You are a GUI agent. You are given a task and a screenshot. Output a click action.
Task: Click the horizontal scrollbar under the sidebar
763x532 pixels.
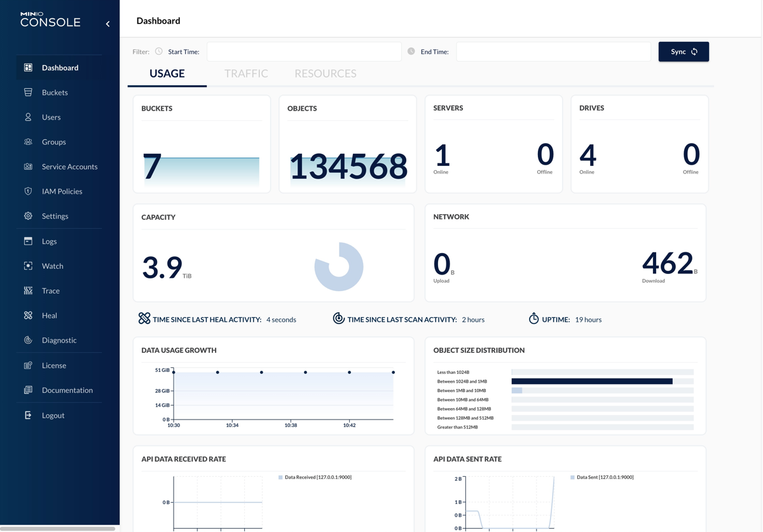58,528
